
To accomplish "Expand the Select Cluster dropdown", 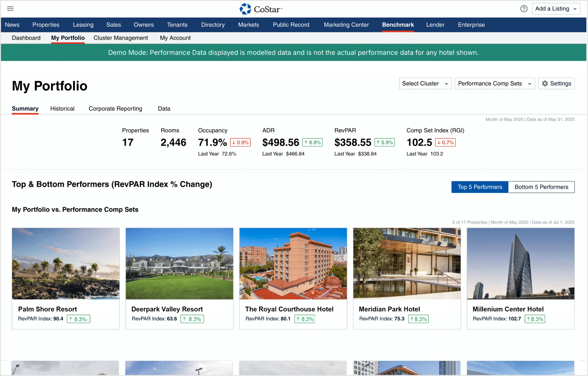I will coord(425,84).
